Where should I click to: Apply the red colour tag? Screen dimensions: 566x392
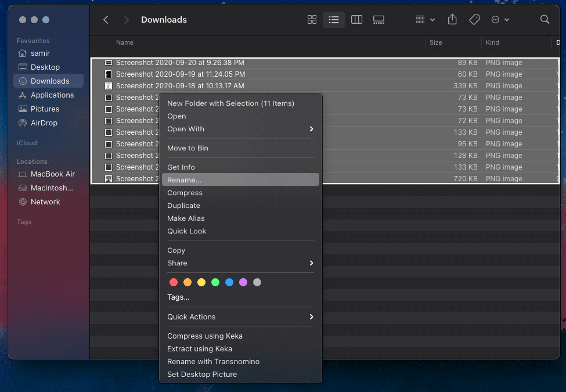click(173, 282)
